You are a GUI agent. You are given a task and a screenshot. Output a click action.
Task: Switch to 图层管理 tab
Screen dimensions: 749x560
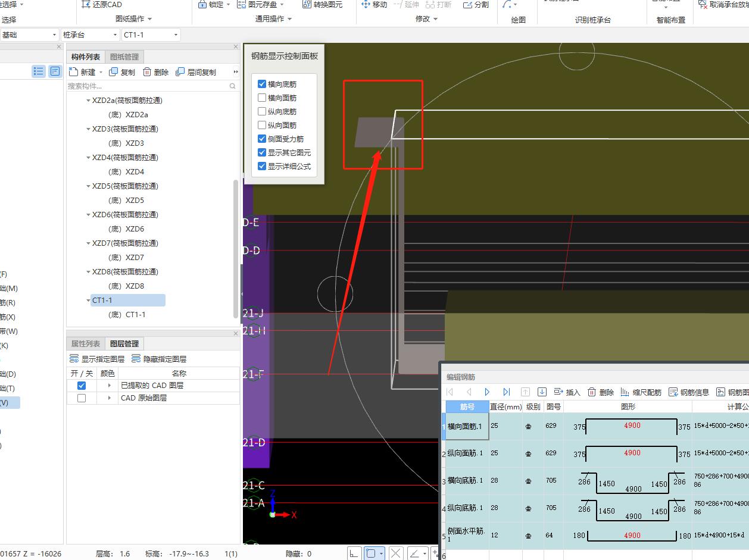pos(124,344)
